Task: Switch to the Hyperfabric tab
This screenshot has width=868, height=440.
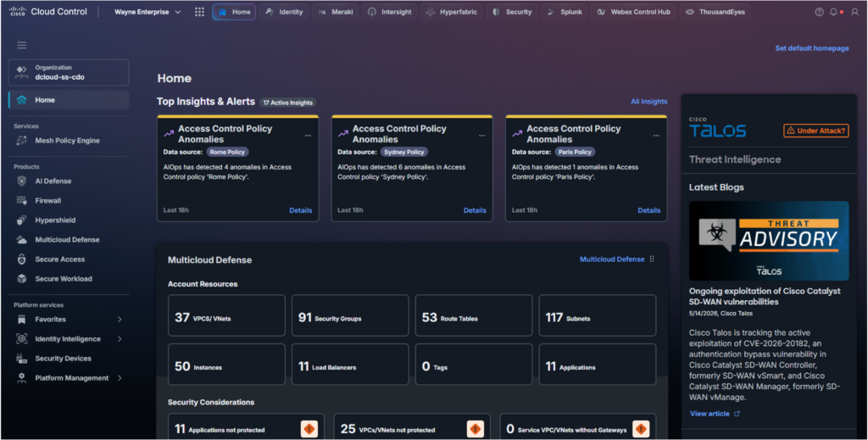Action: click(x=452, y=12)
